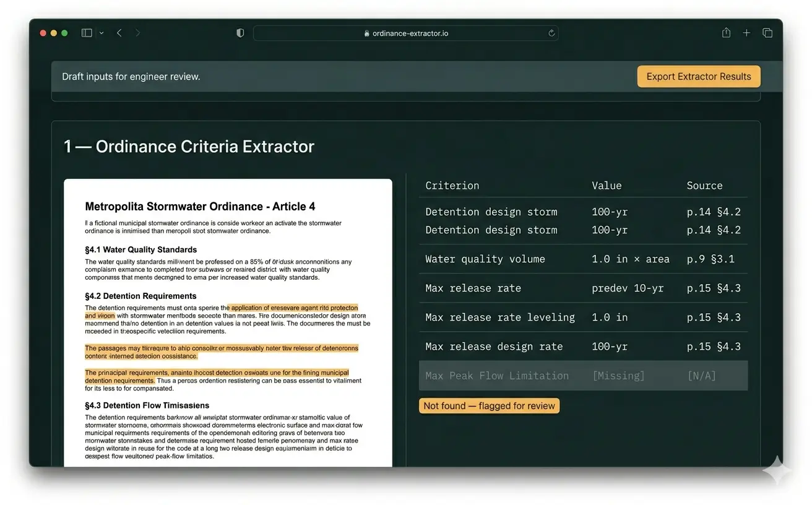Click '§4.1 Water Quality Standards' heading
Viewport: 812px width, 505px height.
[x=140, y=250]
